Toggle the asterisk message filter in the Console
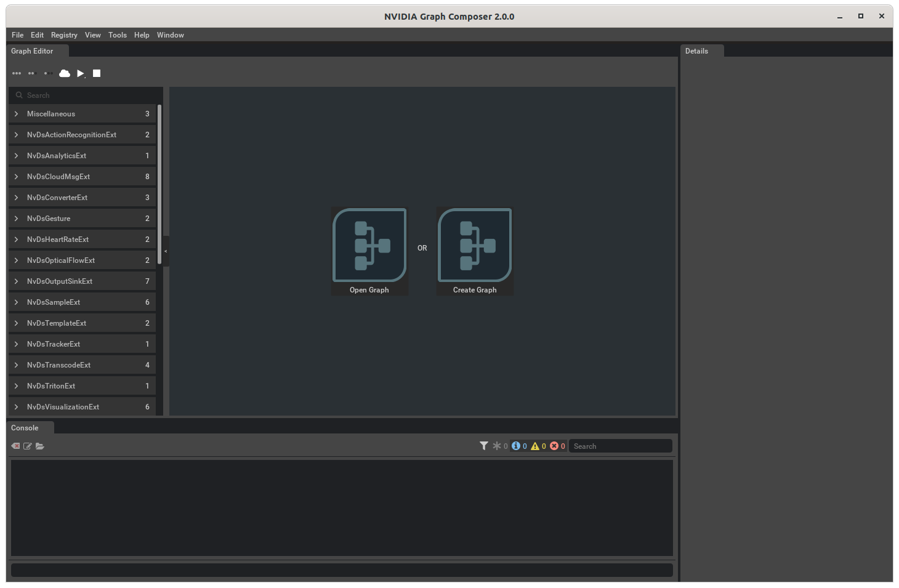Viewport: 899px width, 588px height. 498,446
